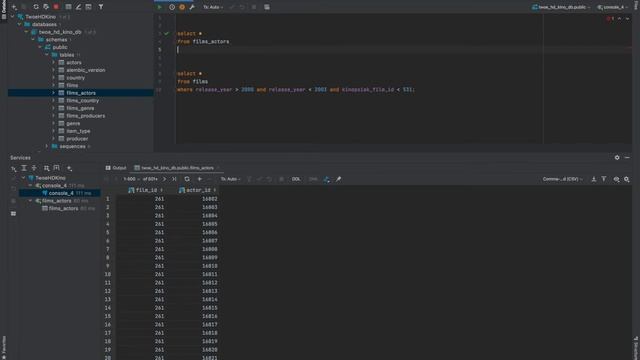Open Tx: Auto dropdown in results toolbar
The height and width of the screenshot is (360, 640).
231,179
